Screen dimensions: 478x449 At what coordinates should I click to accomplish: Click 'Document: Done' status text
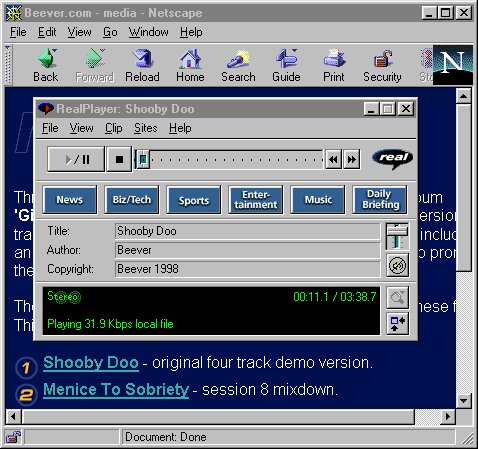166,437
